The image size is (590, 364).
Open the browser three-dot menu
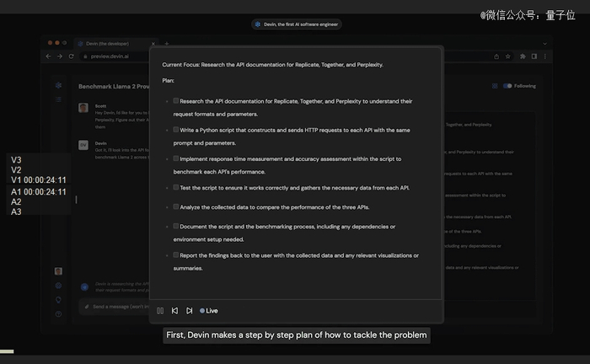point(544,56)
